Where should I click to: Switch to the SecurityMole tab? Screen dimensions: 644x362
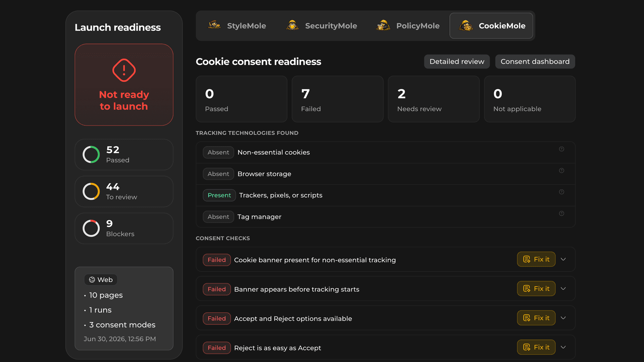[x=322, y=26]
